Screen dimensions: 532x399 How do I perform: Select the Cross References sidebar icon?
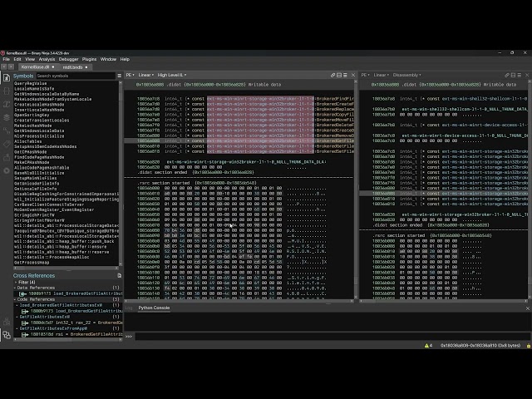pyautogui.click(x=7, y=335)
